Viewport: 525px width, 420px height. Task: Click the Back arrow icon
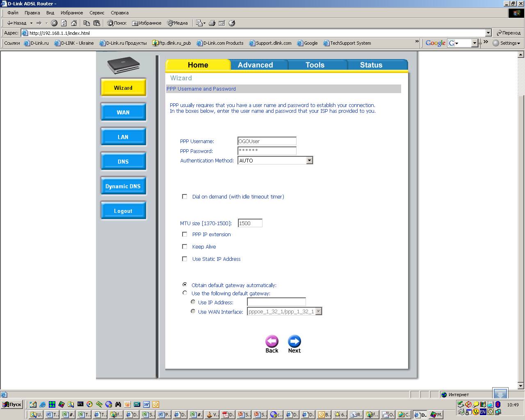(272, 341)
